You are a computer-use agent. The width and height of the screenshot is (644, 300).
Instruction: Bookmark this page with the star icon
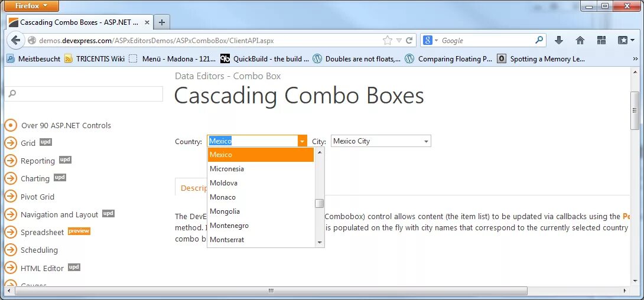click(388, 40)
